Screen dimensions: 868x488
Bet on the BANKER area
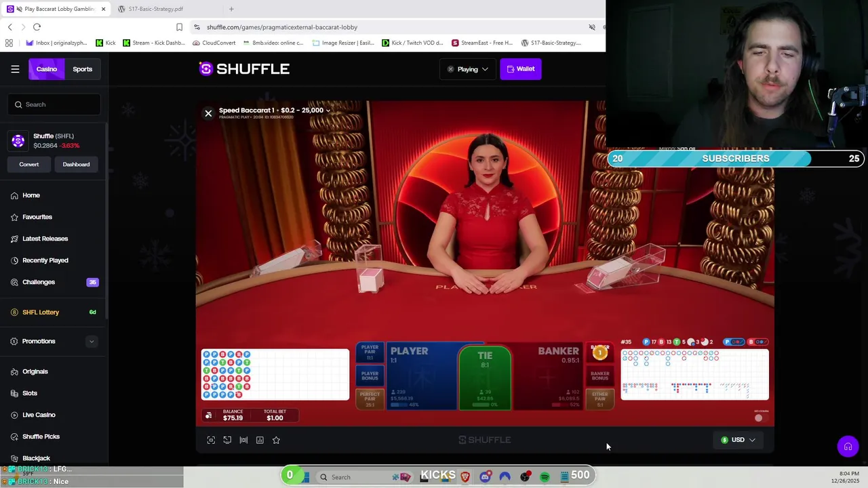tap(548, 377)
